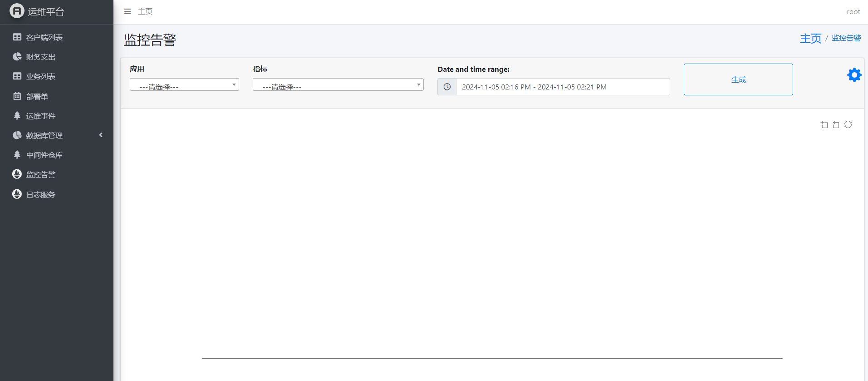
Task: Click the 主页 link in top navbar
Action: pyautogui.click(x=145, y=11)
